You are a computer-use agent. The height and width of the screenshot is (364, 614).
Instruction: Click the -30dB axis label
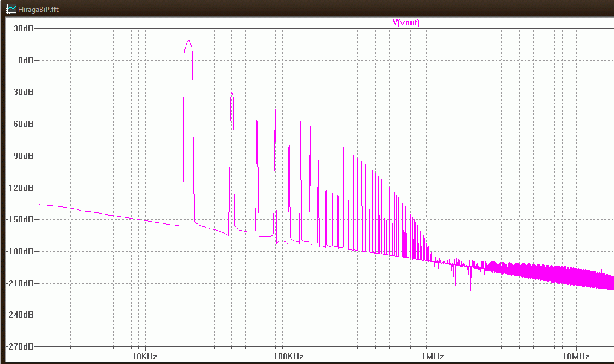[22, 92]
